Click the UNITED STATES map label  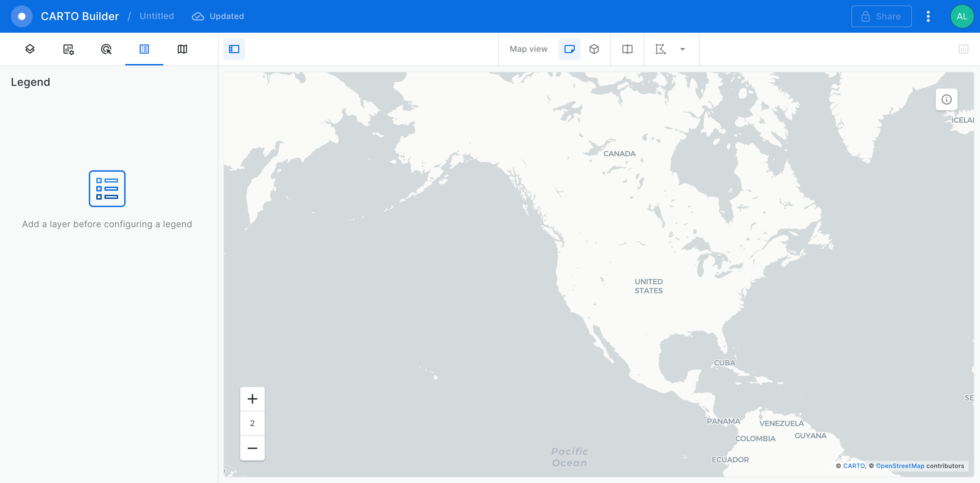[x=649, y=286]
